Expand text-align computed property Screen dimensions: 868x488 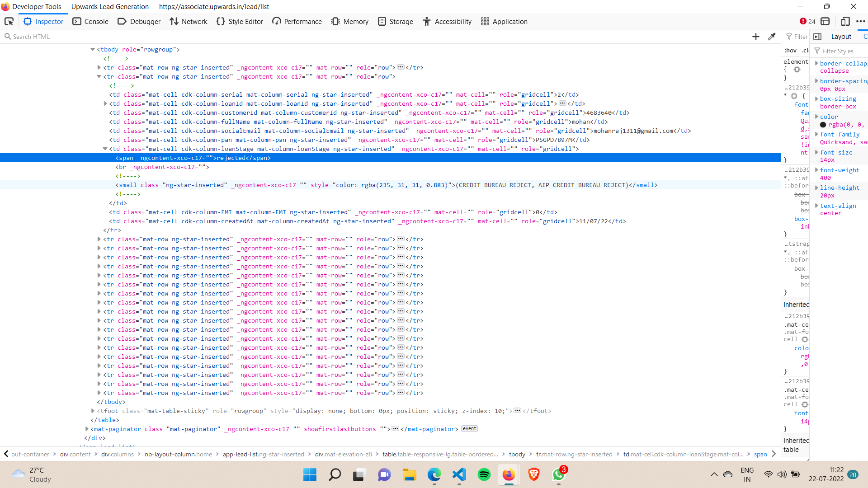click(816, 206)
